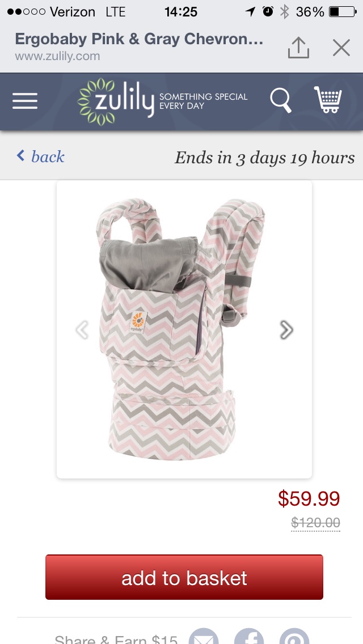Open the hamburger navigation menu
The height and width of the screenshot is (644, 363).
pyautogui.click(x=24, y=101)
